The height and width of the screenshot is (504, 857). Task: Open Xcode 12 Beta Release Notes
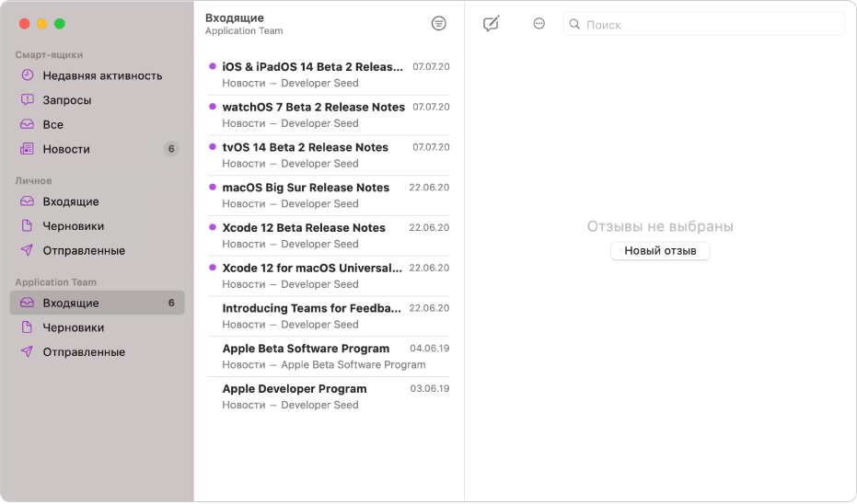329,235
